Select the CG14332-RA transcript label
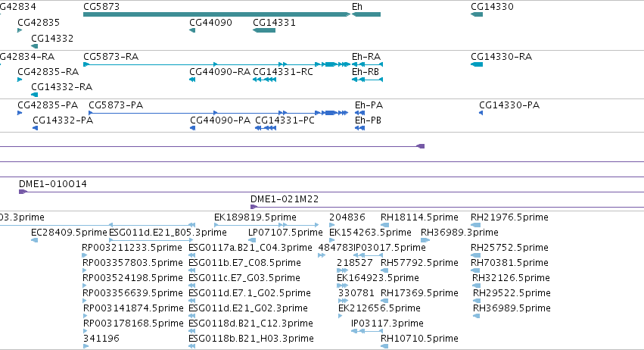Viewport: 644px width, 350px height. [61, 87]
